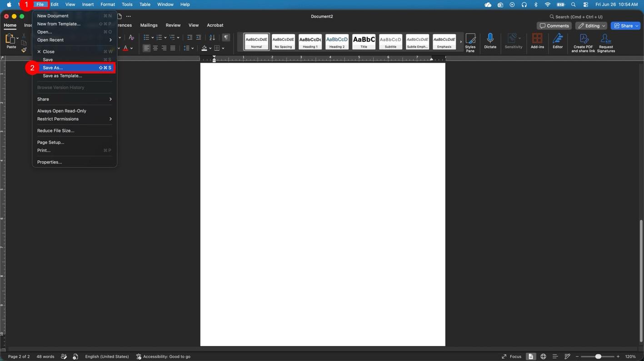Open Reduce File Size... option
644x361 pixels.
[75, 131]
